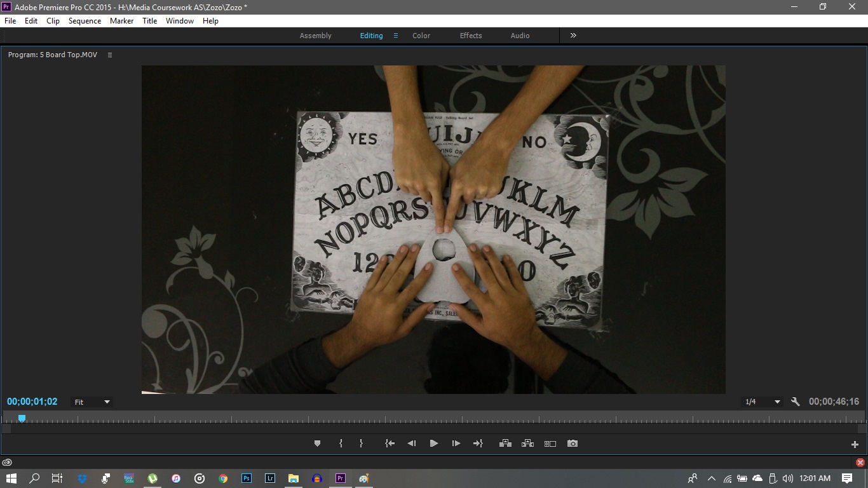Click the timecode 00;00;01;02 field
The image size is (868, 488).
tap(31, 402)
